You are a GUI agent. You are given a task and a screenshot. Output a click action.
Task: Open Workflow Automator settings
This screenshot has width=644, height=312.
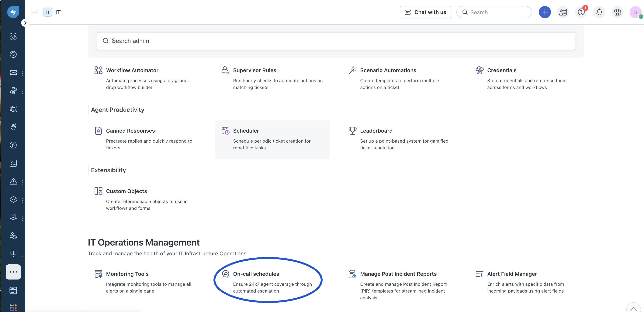[x=132, y=70]
